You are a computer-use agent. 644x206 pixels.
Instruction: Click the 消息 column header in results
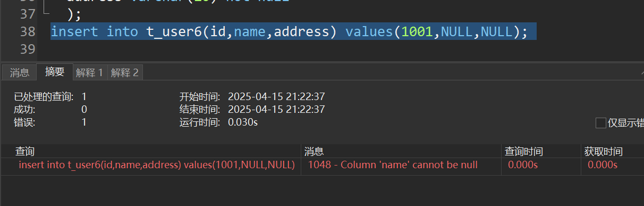(x=401, y=152)
